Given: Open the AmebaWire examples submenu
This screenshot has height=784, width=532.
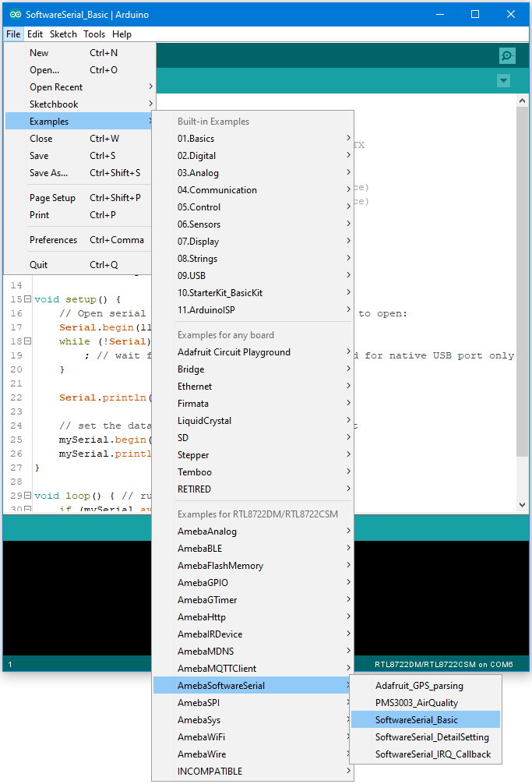Looking at the screenshot, I should coord(253,754).
